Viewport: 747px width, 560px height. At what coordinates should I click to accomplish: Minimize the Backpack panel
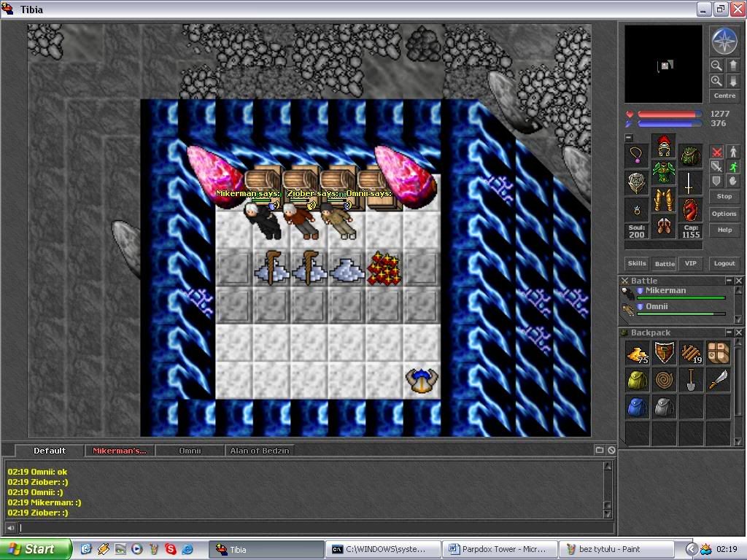point(729,332)
